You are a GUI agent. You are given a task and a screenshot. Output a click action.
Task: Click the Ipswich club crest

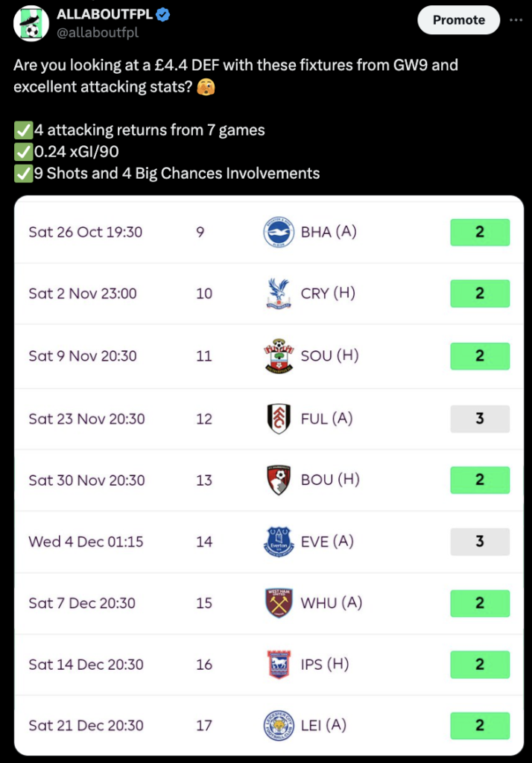pyautogui.click(x=279, y=664)
